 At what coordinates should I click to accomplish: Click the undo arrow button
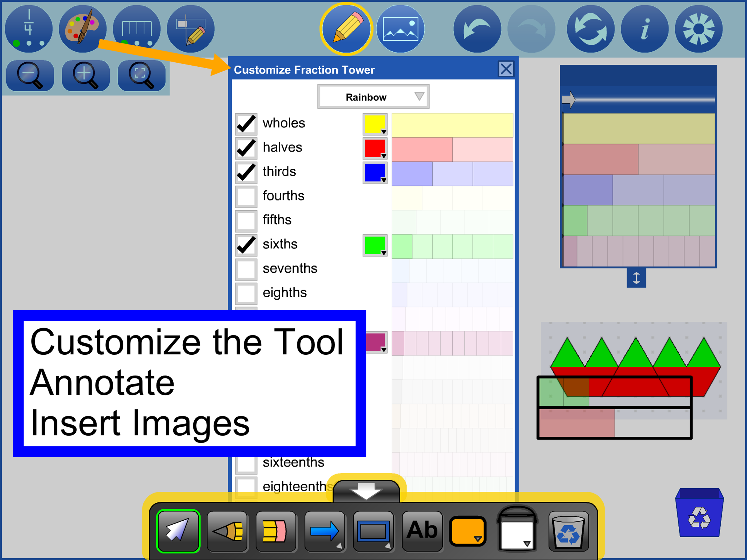click(477, 29)
